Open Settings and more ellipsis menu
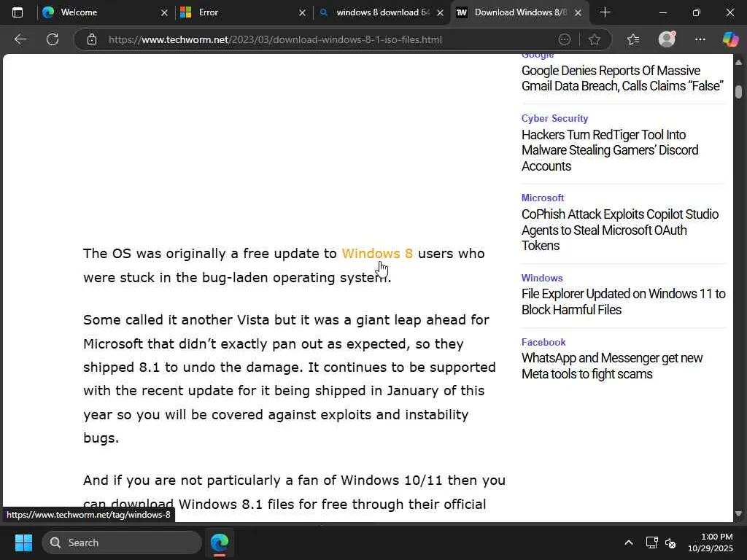Image resolution: width=747 pixels, height=560 pixels. 700,39
